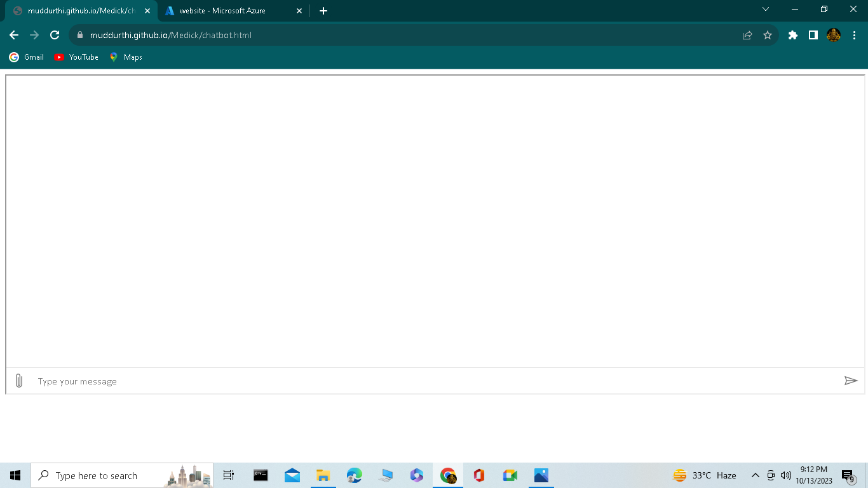The width and height of the screenshot is (868, 488).
Task: Open the Chrome three-dot menu
Action: coord(855,35)
